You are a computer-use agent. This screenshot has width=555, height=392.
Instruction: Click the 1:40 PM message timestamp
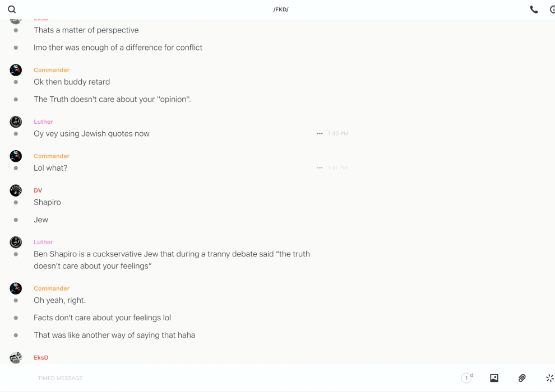[x=338, y=134]
